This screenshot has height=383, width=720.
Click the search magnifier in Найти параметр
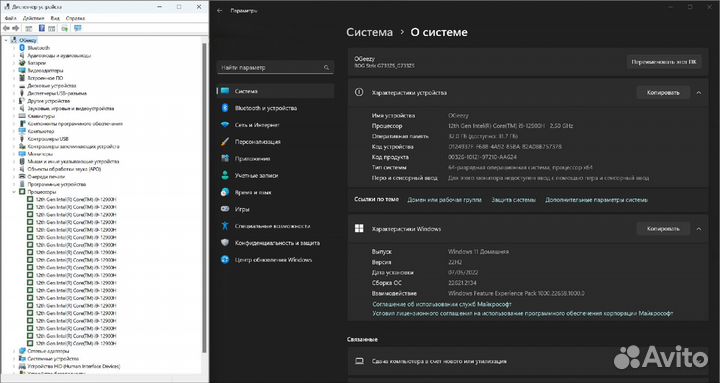click(x=326, y=68)
